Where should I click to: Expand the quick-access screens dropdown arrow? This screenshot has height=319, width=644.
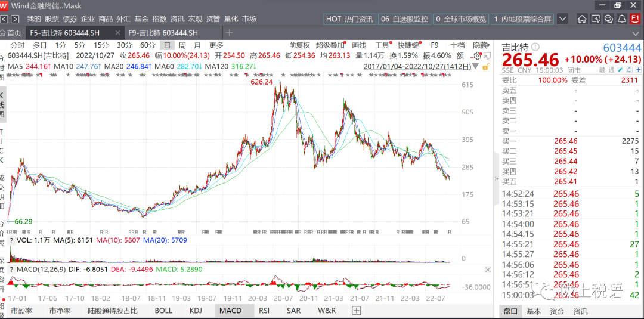(x=563, y=19)
